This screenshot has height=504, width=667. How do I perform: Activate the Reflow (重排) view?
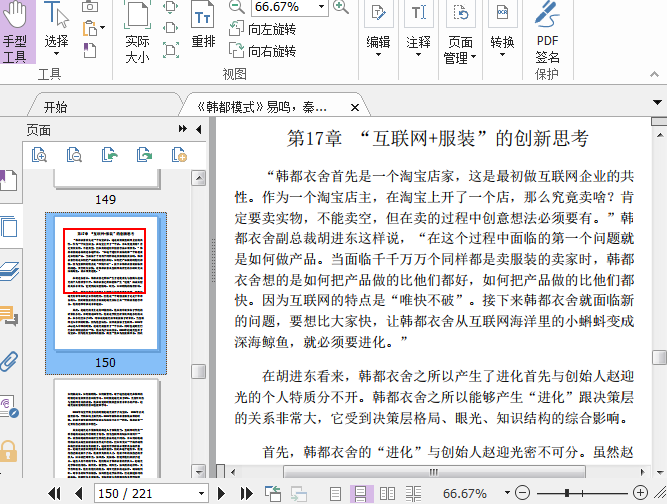(203, 26)
